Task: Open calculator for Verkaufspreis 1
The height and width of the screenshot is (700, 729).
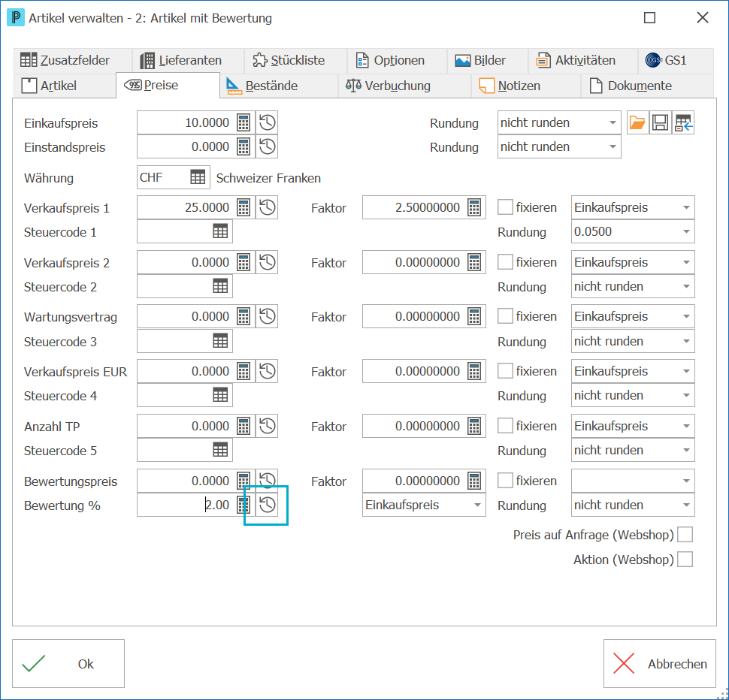Action: click(x=244, y=207)
